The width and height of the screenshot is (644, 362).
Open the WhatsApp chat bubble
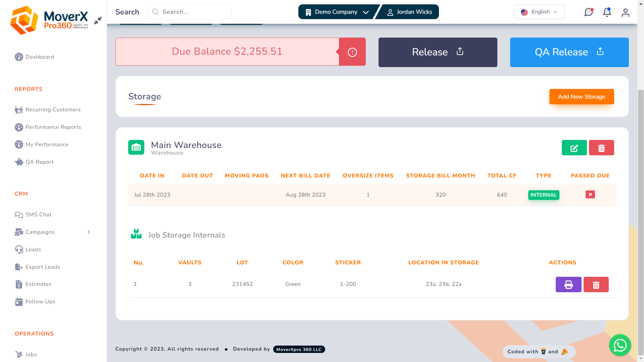coord(620,345)
